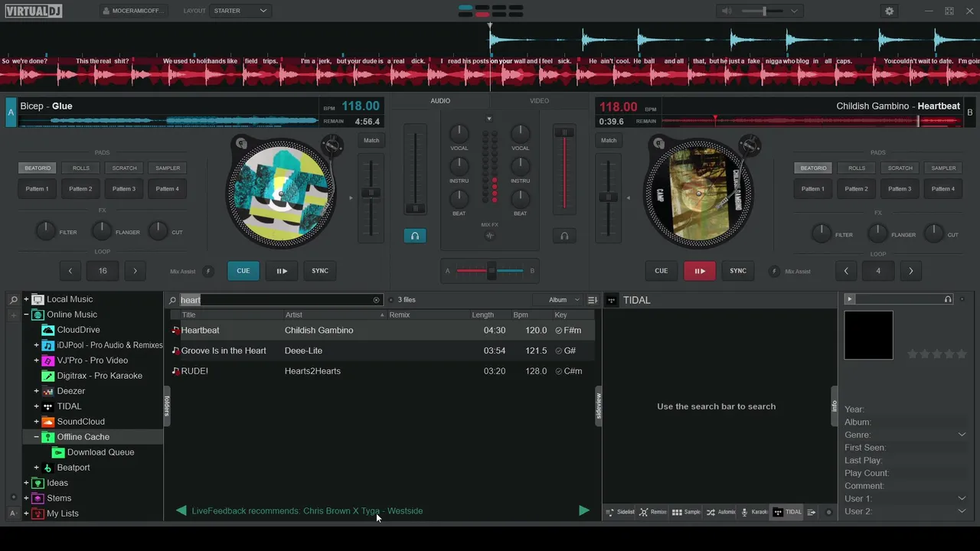Open the Sampler sideview panel

pos(686,512)
